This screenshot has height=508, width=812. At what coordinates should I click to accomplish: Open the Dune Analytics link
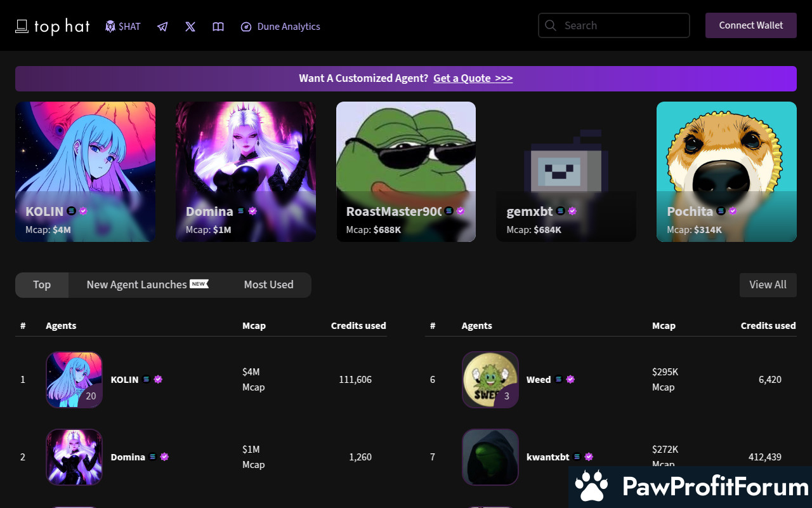tap(280, 27)
